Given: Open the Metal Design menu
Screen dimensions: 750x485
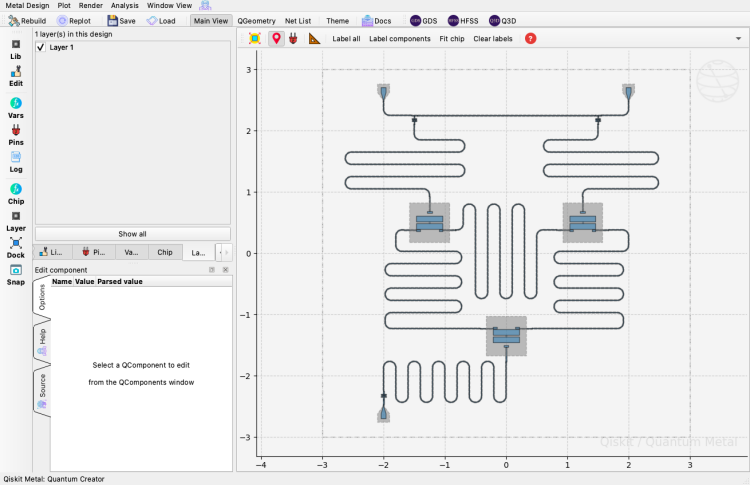Looking at the screenshot, I should (27, 5).
